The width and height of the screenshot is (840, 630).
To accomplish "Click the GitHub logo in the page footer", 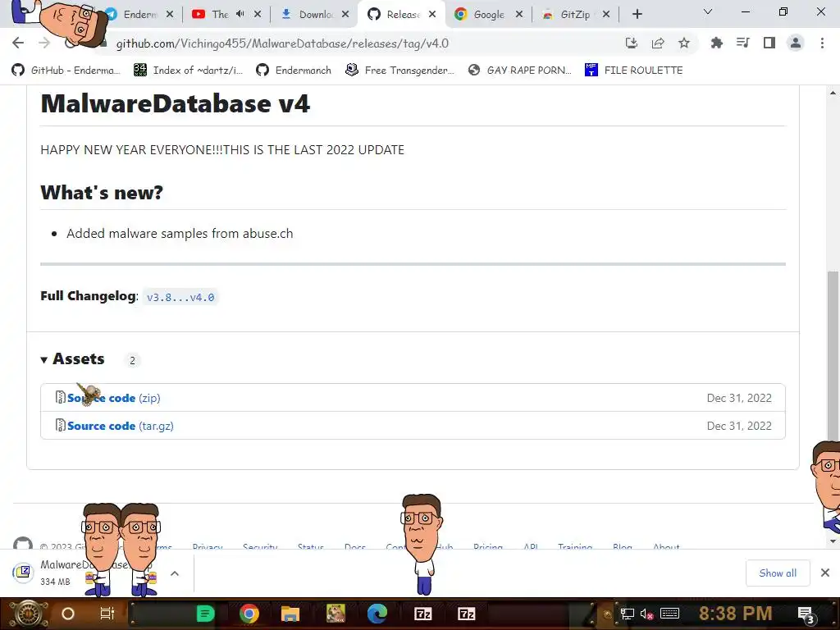I will [x=22, y=544].
